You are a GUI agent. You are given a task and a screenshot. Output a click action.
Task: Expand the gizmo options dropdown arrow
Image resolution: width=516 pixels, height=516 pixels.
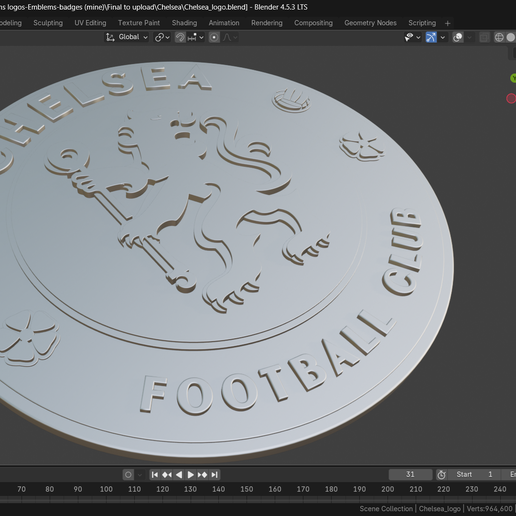pos(443,37)
